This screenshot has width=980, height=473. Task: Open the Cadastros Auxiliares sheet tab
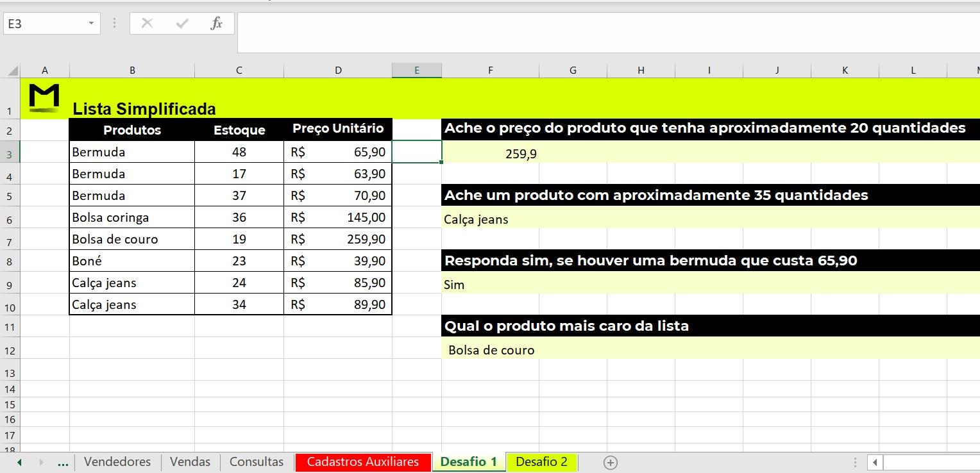(362, 461)
